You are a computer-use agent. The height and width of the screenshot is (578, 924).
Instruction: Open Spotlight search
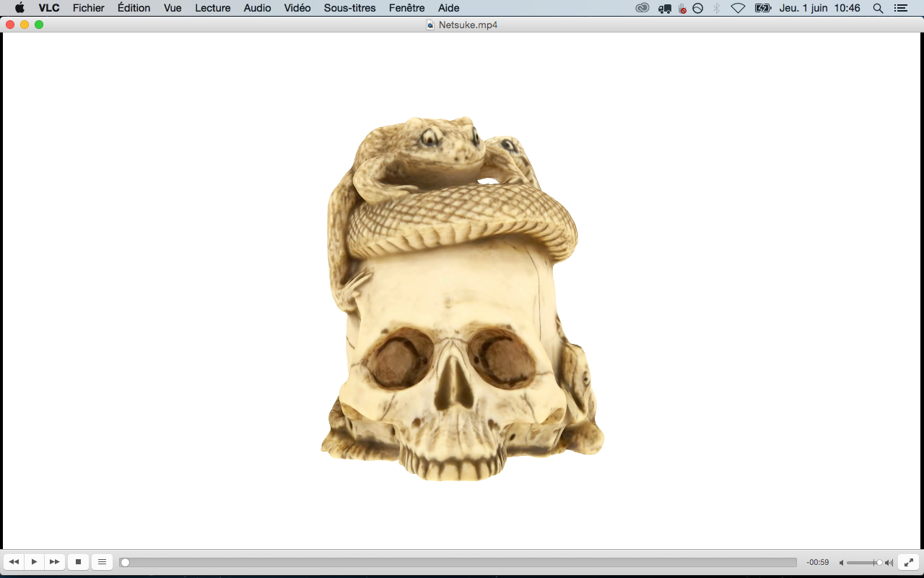click(878, 8)
